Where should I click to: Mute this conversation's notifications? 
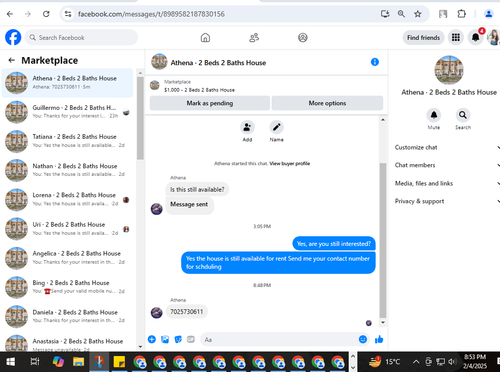pyautogui.click(x=434, y=115)
